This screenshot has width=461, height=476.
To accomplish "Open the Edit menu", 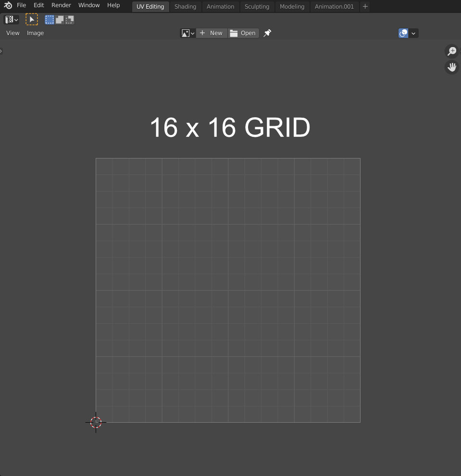I will point(38,5).
